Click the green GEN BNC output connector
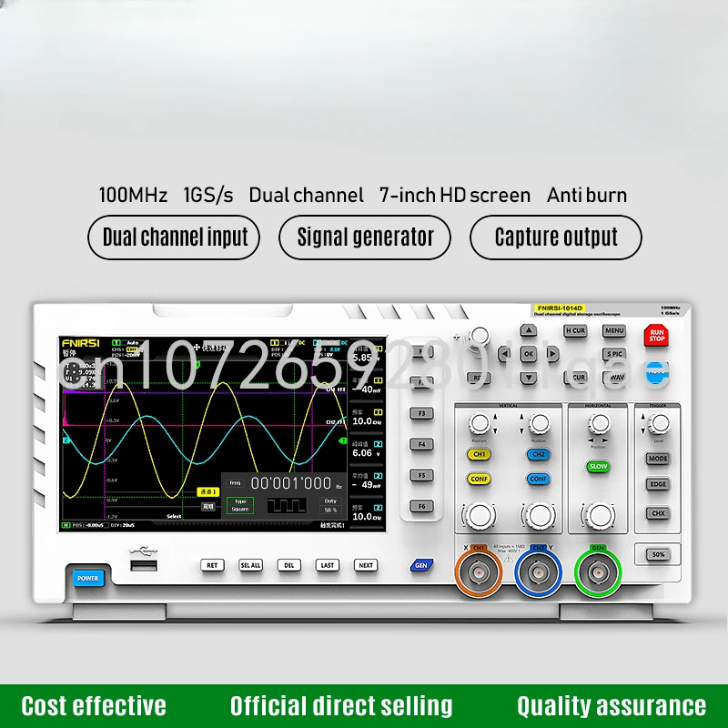 (598, 572)
